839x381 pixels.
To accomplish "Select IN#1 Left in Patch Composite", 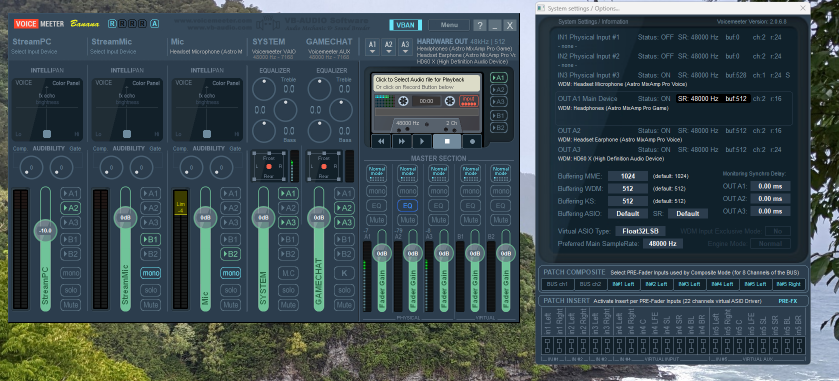I will [623, 284].
